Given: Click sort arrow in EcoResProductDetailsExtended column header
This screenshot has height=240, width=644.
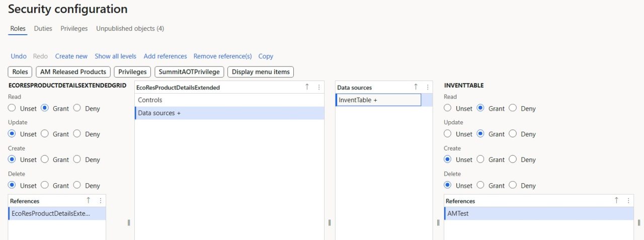Looking at the screenshot, I should (307, 87).
